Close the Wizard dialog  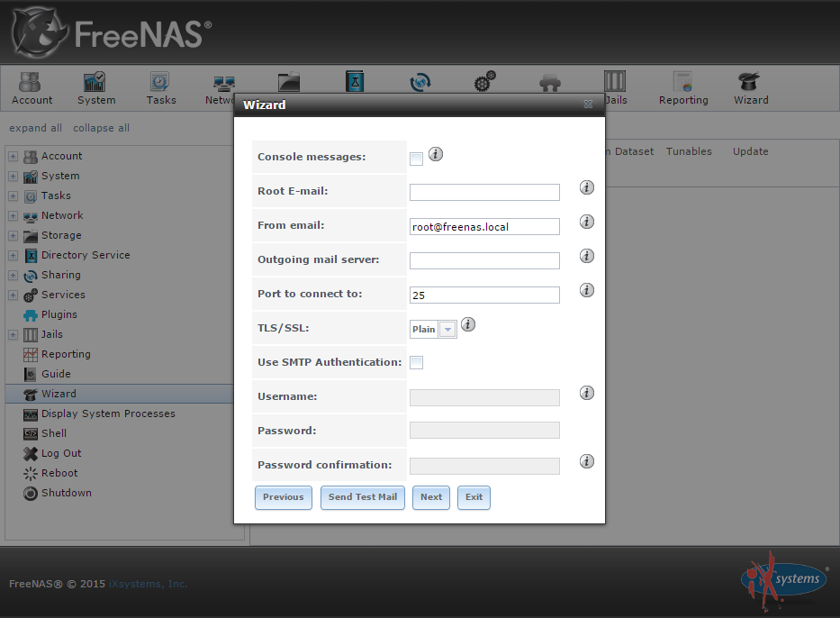tap(588, 104)
